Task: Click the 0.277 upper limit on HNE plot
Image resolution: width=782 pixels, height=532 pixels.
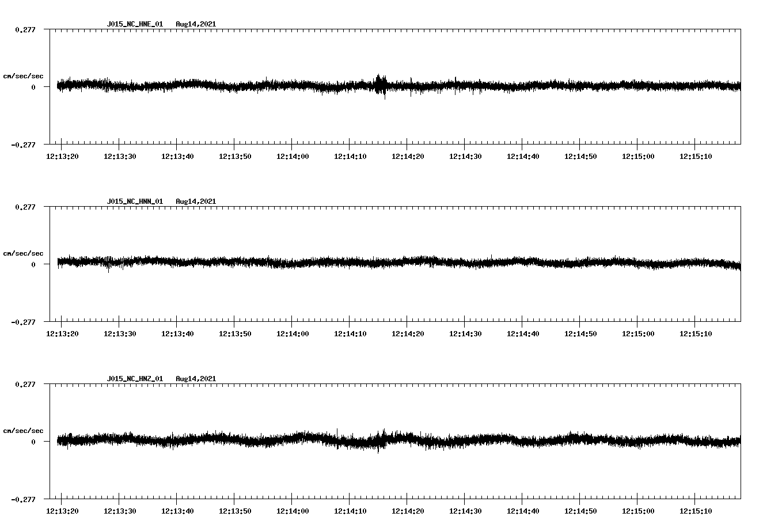Action: point(25,29)
